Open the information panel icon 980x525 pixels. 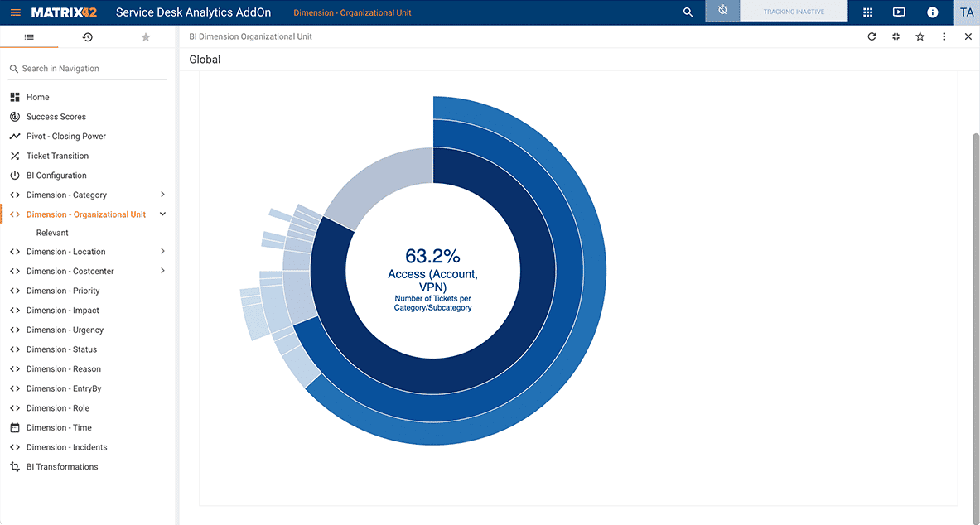[x=932, y=12]
